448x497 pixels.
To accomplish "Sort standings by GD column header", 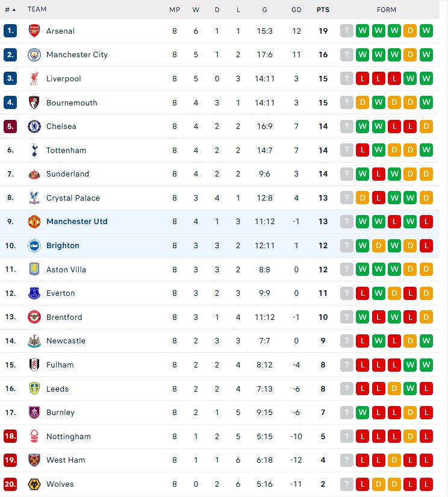I will [296, 10].
